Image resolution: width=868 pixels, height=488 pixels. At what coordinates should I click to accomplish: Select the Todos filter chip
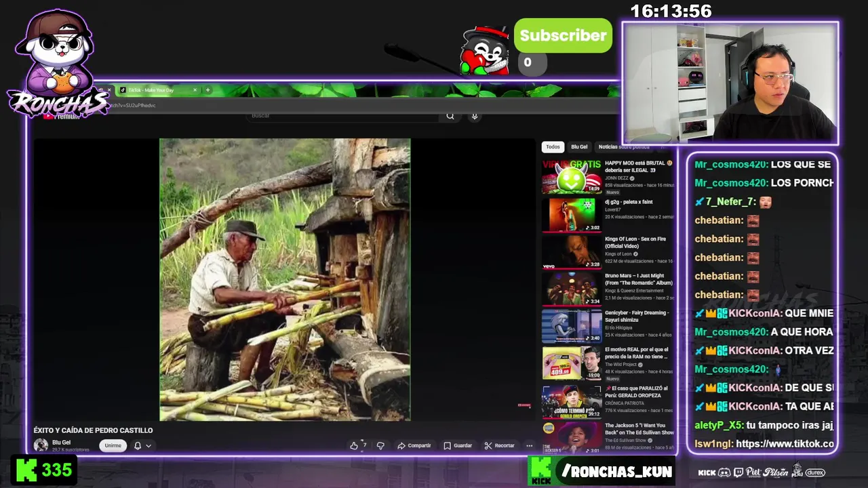553,147
